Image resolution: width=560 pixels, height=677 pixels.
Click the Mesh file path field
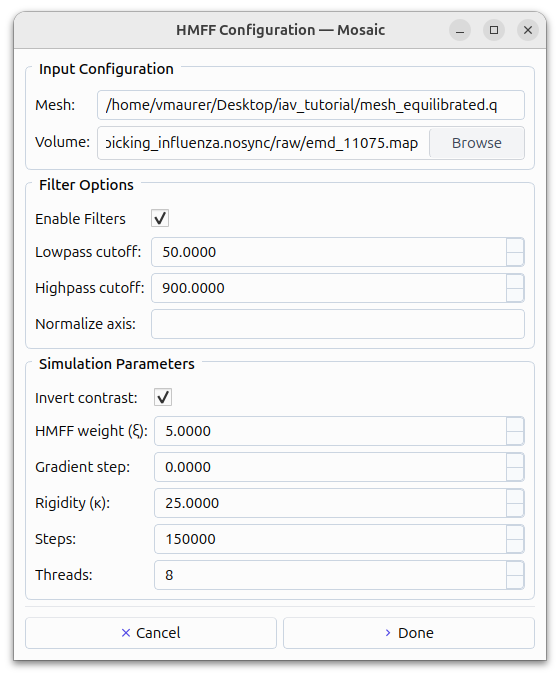[x=310, y=105]
